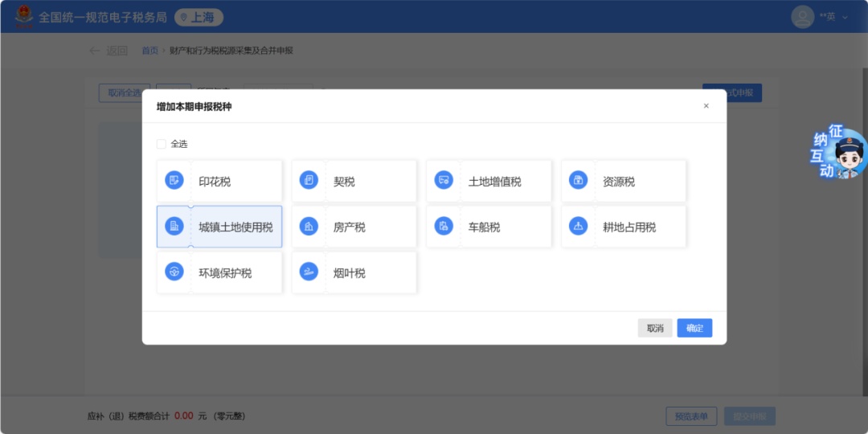868x434 pixels.
Task: Open the 征纳互动 assistant mascot
Action: (839, 153)
